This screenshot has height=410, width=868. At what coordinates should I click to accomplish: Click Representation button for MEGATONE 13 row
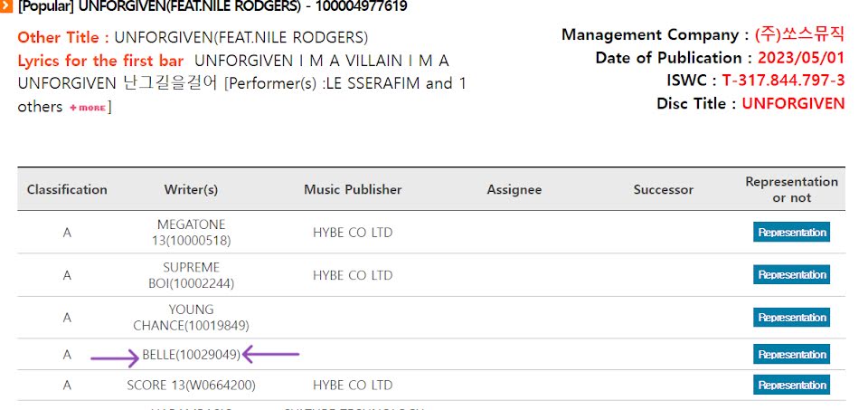pyautogui.click(x=791, y=232)
